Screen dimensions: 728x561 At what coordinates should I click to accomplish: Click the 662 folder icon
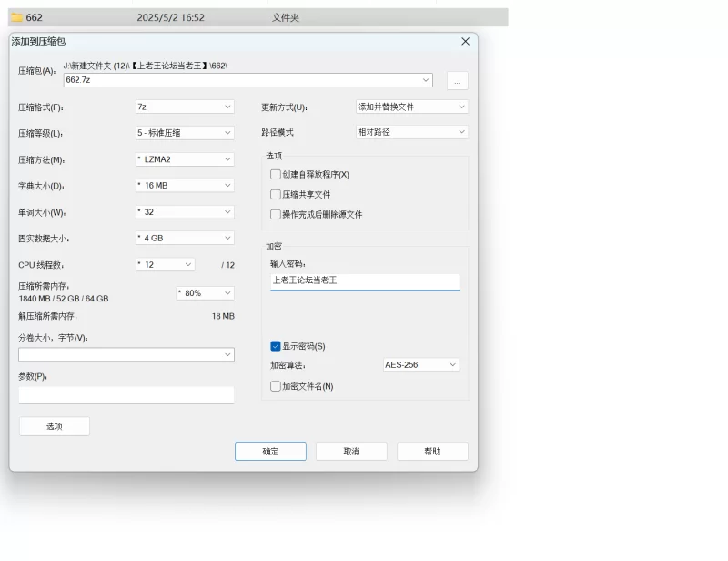16,17
